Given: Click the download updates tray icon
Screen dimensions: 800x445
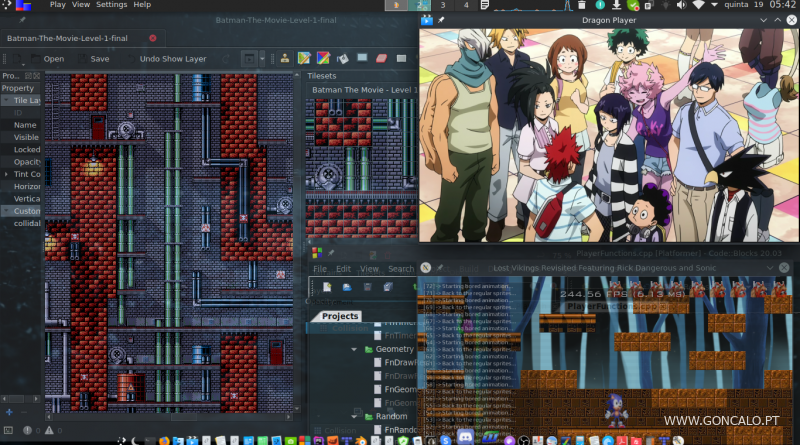Looking at the screenshot, I should [616, 5].
